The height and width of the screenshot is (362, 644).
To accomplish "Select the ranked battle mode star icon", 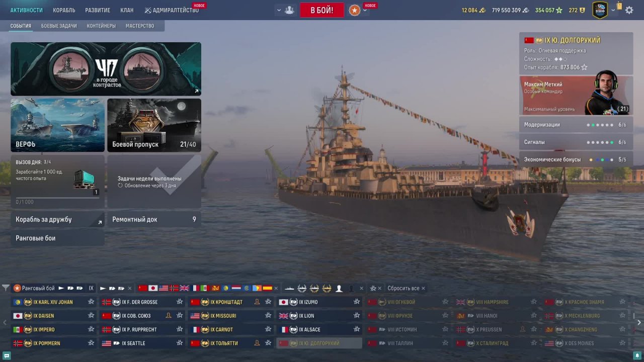I will (x=355, y=10).
